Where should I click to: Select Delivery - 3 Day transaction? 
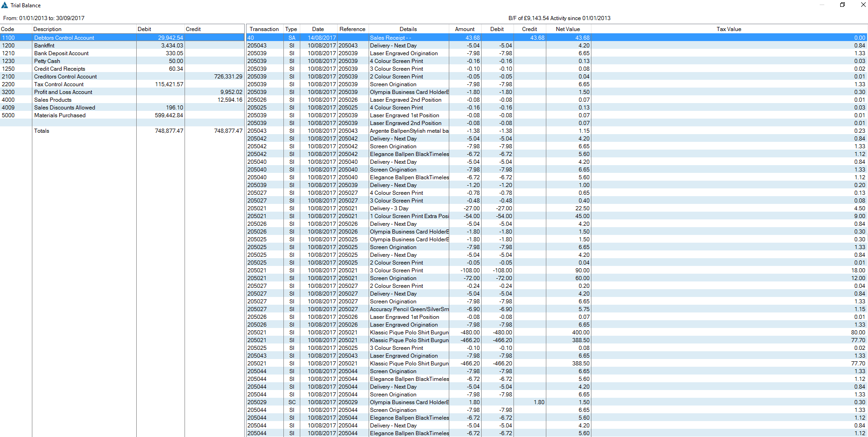[x=557, y=208]
